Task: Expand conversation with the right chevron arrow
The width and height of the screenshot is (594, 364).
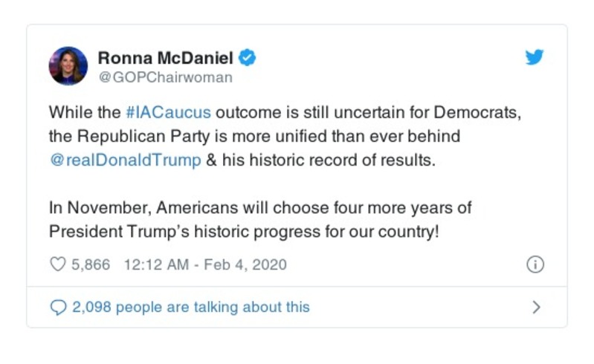Action: coord(536,307)
